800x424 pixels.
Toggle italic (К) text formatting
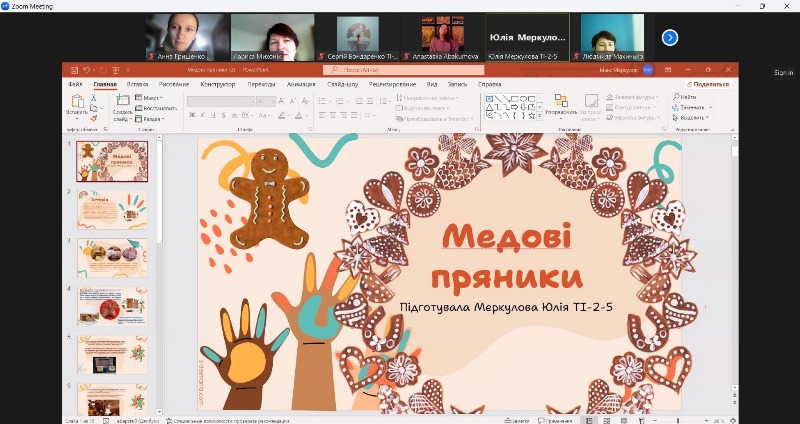tap(201, 116)
